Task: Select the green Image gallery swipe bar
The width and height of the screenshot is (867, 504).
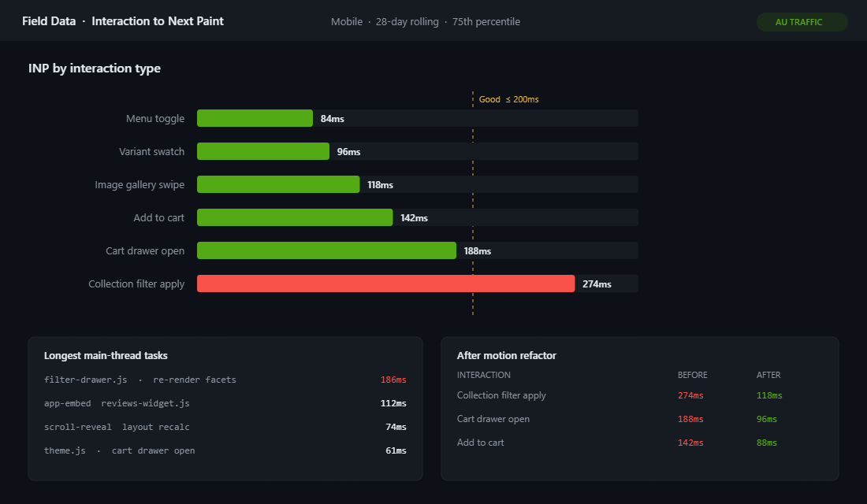Action: tap(278, 184)
